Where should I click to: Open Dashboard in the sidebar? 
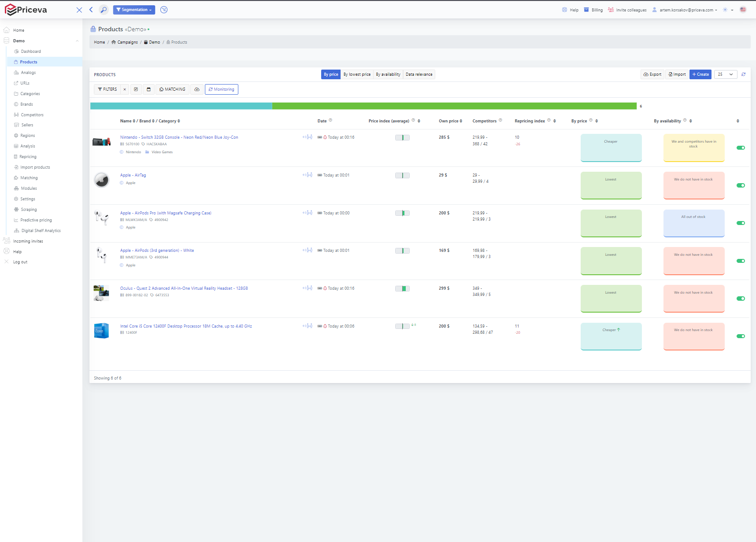point(31,52)
